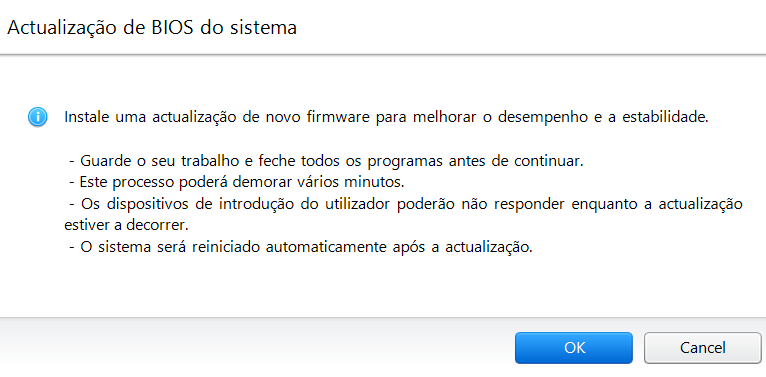Click the 'Este processo poderá demorar' bullet line

236,183
